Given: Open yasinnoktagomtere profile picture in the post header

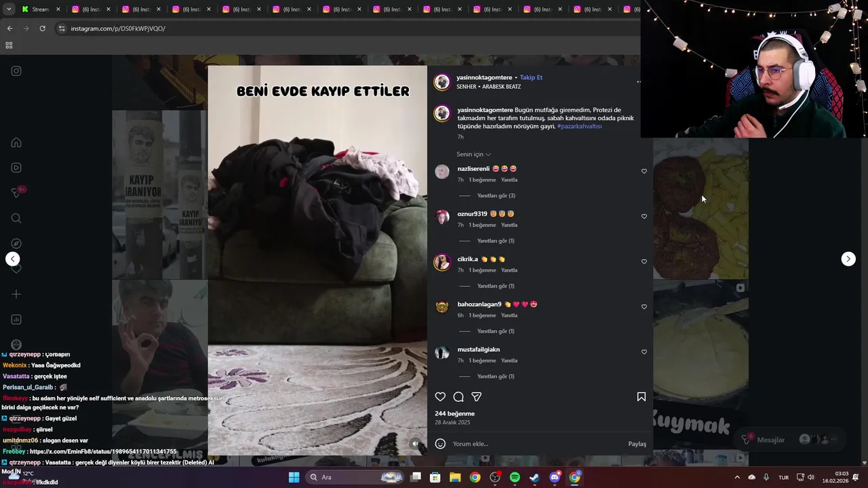Looking at the screenshot, I should (442, 82).
